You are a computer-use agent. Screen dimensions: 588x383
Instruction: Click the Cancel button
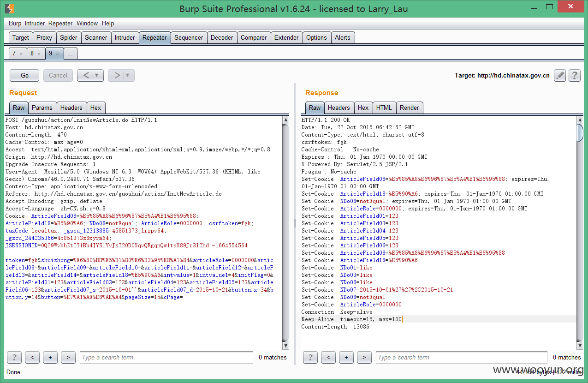(58, 75)
